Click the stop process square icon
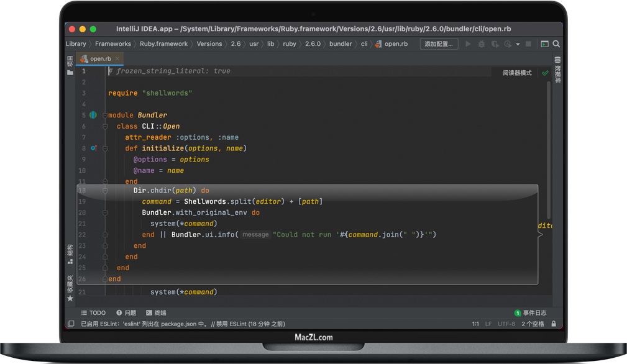This screenshot has height=364, width=627. 528,43
